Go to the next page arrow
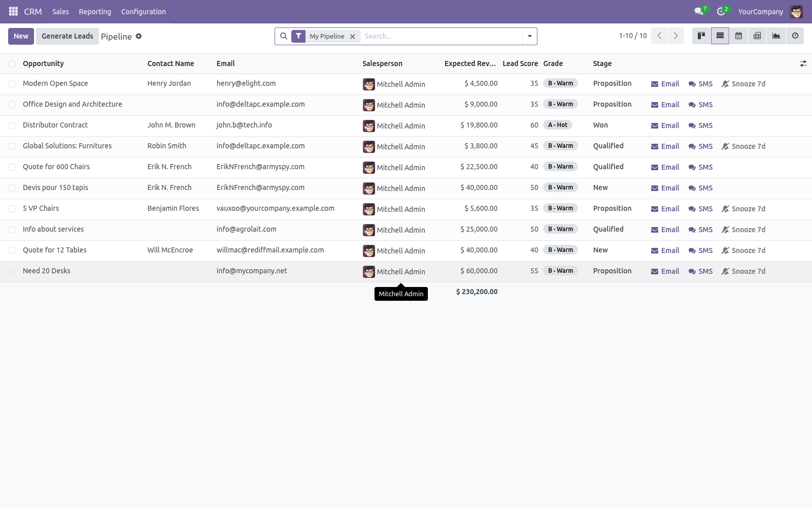This screenshot has height=508, width=812. point(675,36)
